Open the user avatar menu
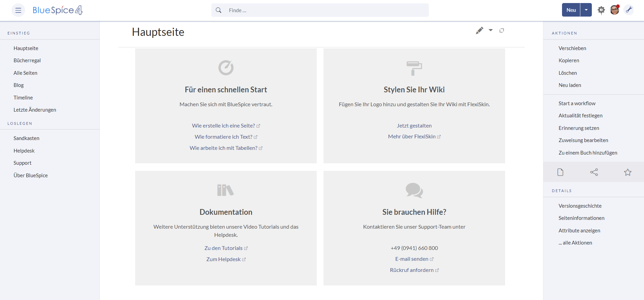Screen dimensions: 644x300 615,10
